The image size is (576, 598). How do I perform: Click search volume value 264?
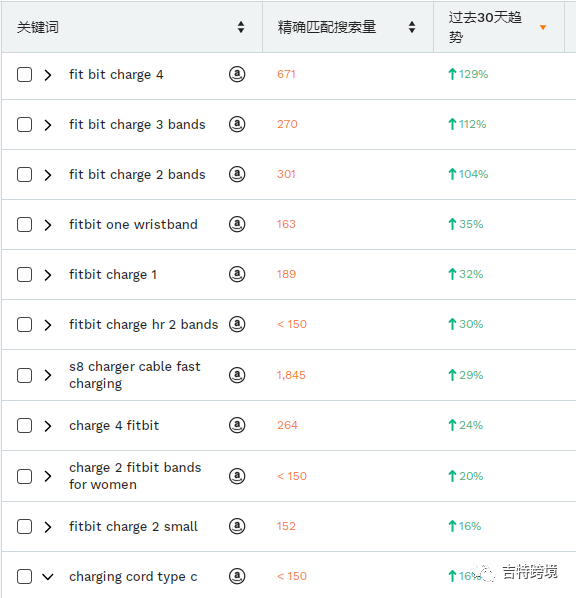[287, 425]
